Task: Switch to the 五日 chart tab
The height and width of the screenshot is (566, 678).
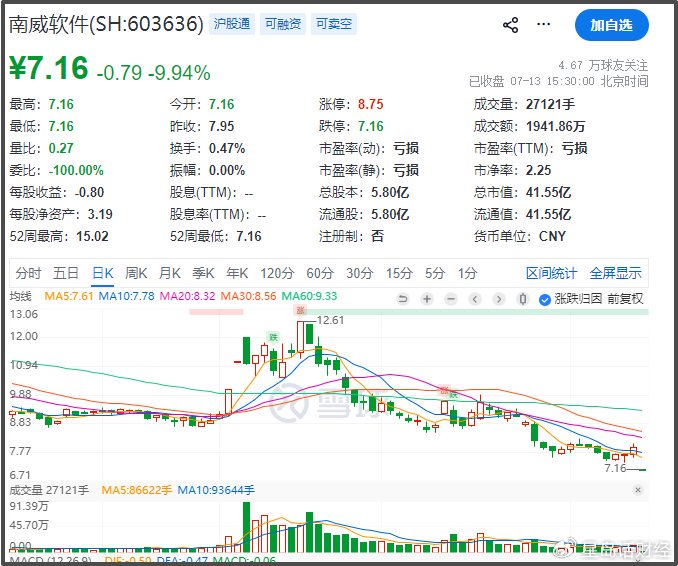Action: (x=66, y=273)
